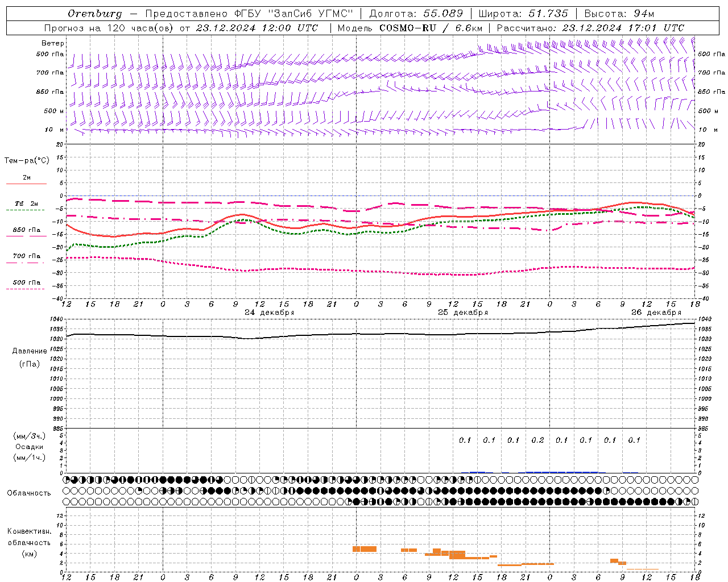Click the 'Тем-ра(°C)' axis label
Viewport: 728px width, 582px height.
27,161
